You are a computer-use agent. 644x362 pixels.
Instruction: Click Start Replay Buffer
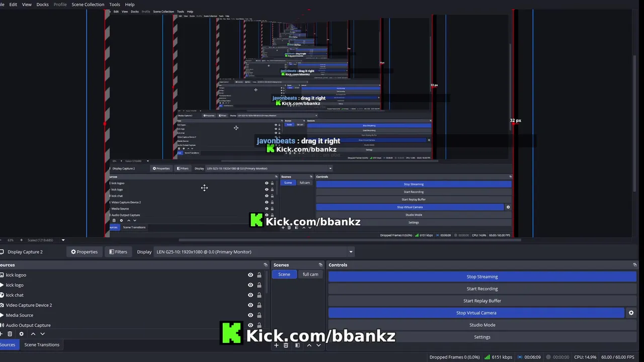pyautogui.click(x=482, y=301)
